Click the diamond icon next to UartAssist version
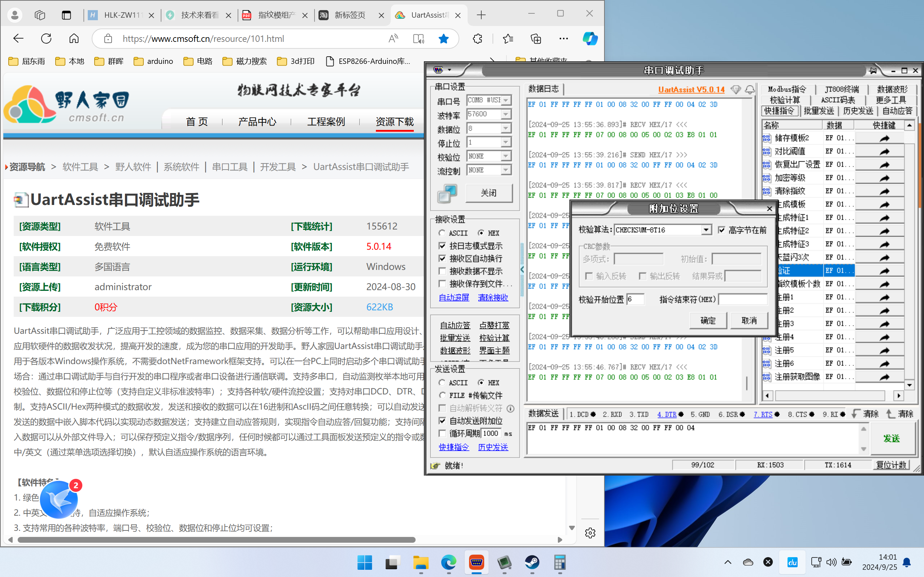The height and width of the screenshot is (577, 924). tap(736, 89)
